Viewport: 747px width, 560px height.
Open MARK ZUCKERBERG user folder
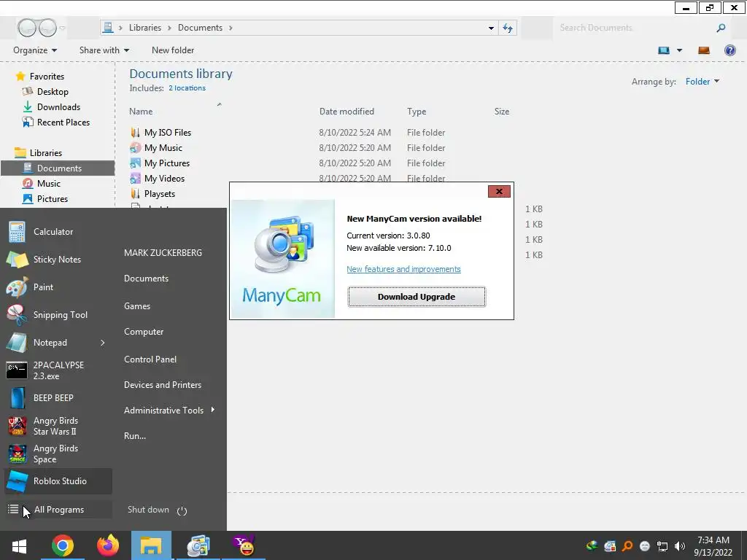tap(163, 253)
